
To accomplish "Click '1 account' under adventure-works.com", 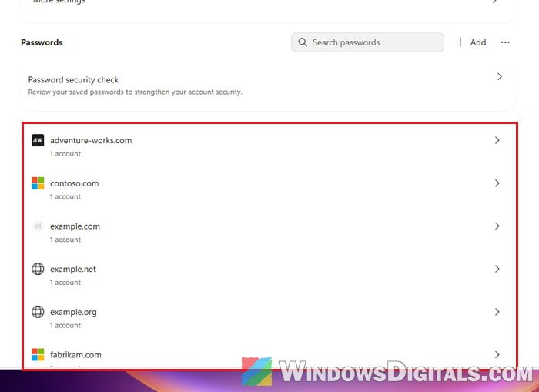I will (x=65, y=154).
